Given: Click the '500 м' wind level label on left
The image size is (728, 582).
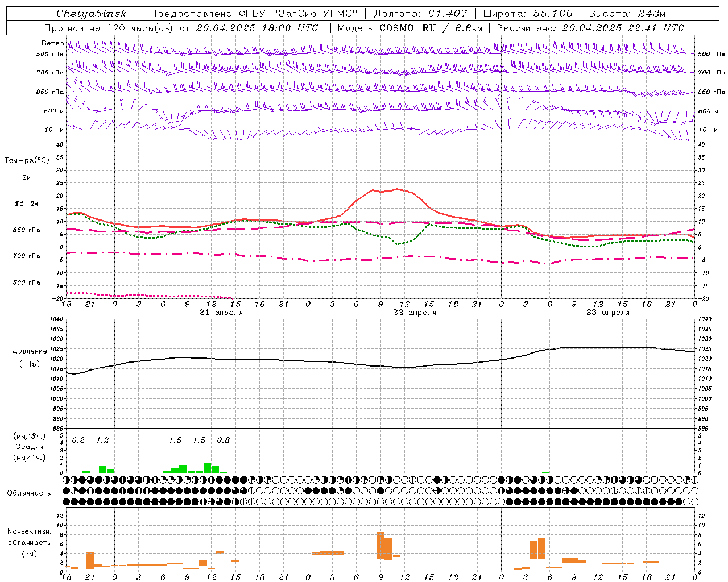Looking at the screenshot, I should point(54,111).
